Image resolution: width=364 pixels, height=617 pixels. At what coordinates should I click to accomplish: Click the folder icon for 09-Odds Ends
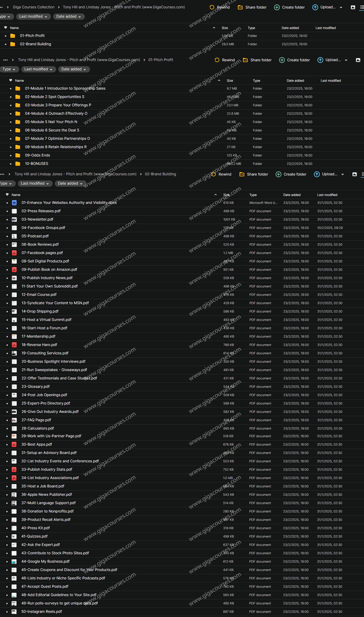click(18, 155)
